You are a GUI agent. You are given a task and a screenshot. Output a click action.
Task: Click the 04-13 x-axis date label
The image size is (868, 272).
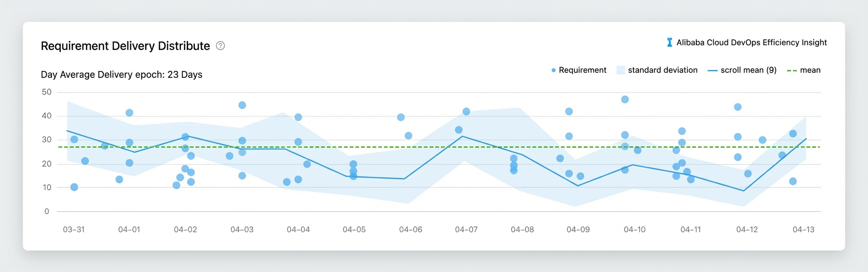coord(803,229)
